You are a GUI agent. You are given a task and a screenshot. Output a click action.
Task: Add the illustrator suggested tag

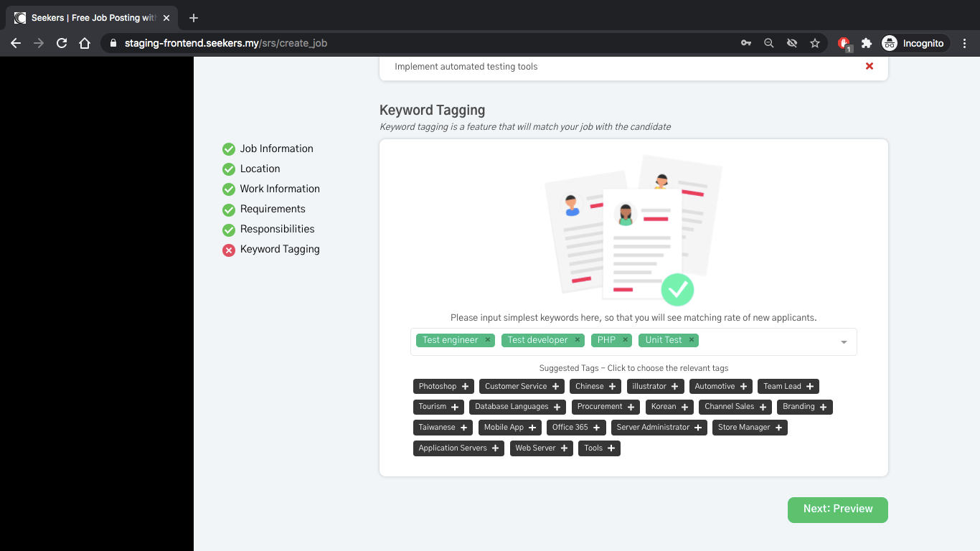(656, 387)
